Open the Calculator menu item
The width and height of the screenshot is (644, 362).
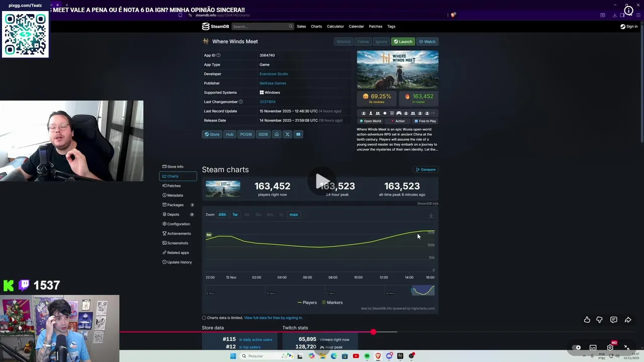pos(335,27)
